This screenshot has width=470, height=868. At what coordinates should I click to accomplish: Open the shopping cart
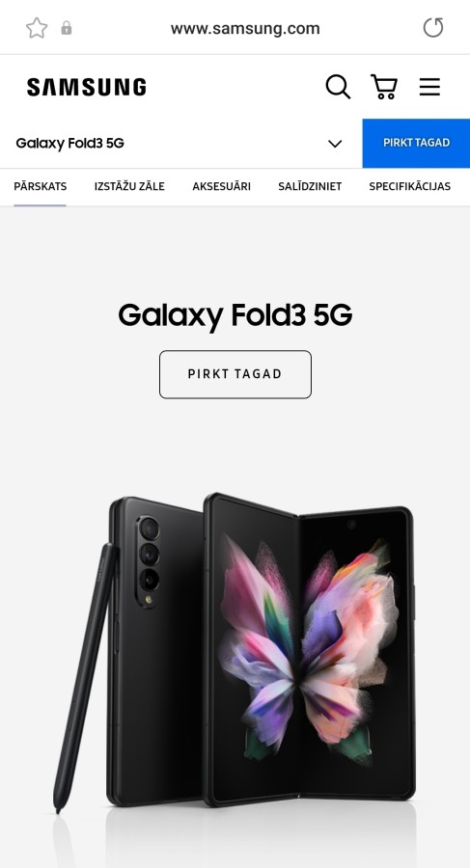383,88
